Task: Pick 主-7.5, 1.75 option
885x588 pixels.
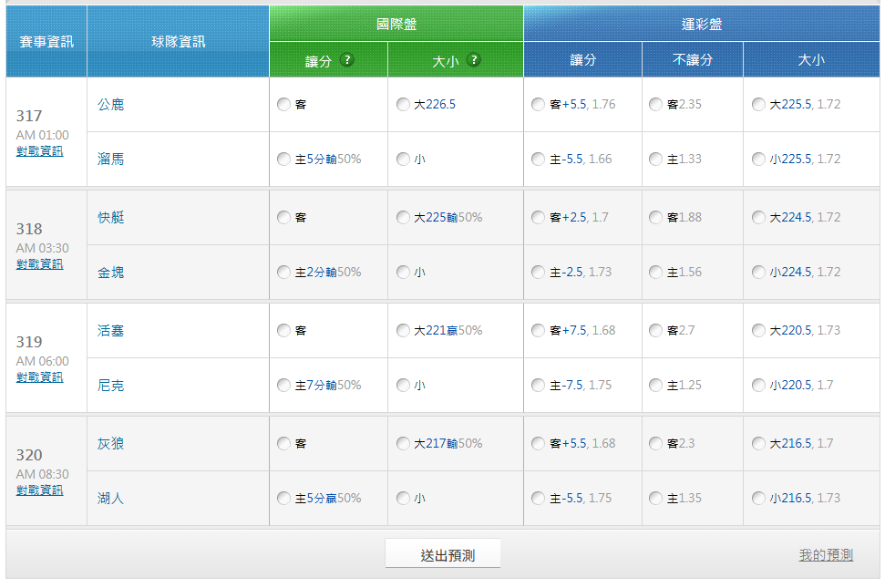Action: (x=539, y=385)
